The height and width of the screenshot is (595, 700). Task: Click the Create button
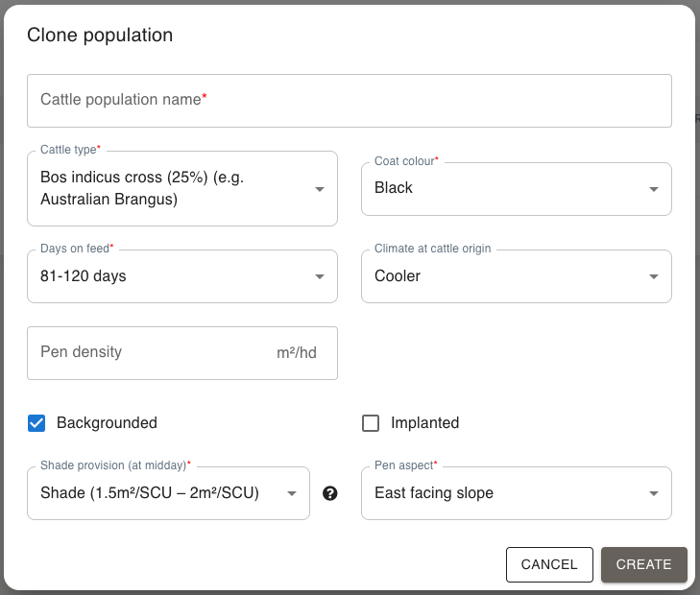(643, 564)
